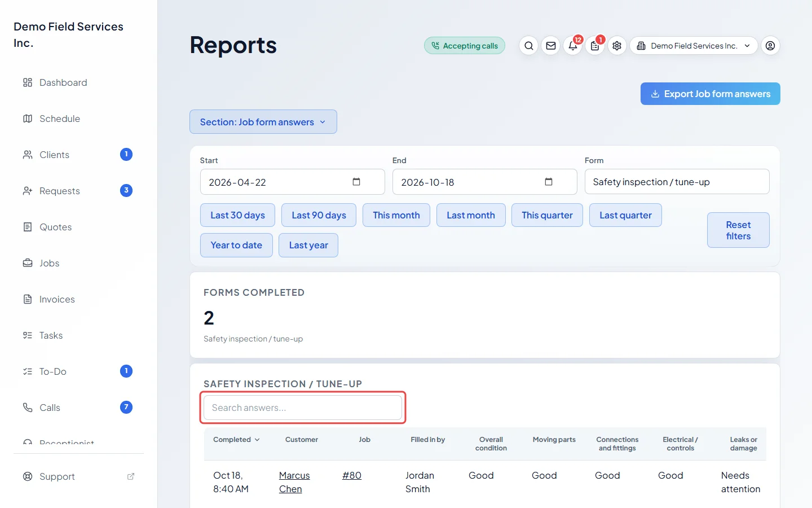Viewport: 812px width, 508px height.
Task: Open the mail inbox icon
Action: coord(551,46)
